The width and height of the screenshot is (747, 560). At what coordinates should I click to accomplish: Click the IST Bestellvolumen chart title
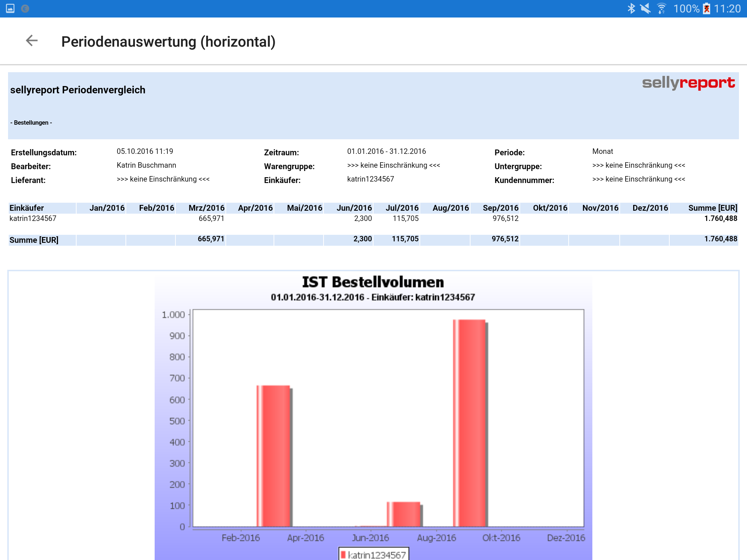(x=373, y=282)
